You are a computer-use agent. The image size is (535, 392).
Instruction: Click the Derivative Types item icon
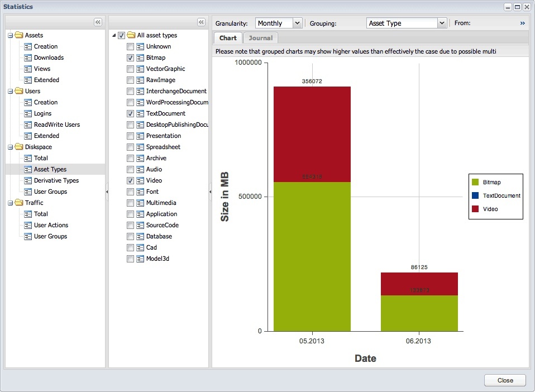28,180
